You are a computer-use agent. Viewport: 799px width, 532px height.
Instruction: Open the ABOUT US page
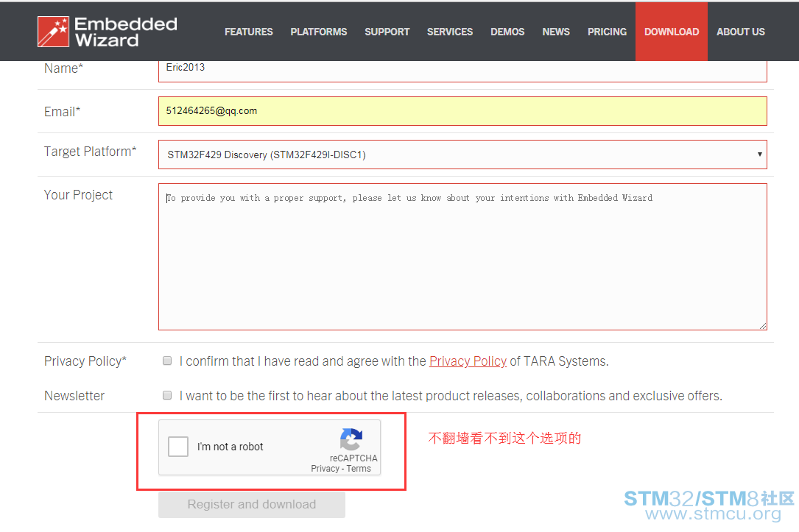pyautogui.click(x=740, y=32)
